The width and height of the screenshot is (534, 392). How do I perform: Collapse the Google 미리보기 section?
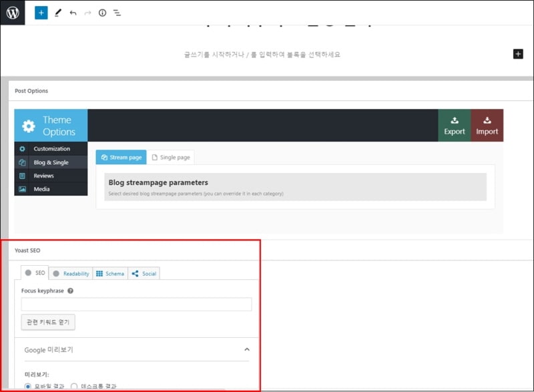(247, 349)
